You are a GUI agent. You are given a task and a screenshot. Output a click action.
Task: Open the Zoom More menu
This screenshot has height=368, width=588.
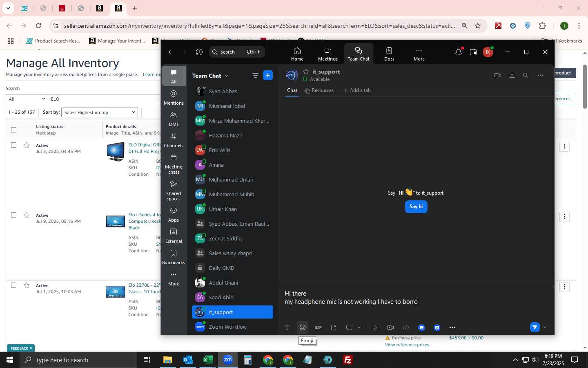419,54
